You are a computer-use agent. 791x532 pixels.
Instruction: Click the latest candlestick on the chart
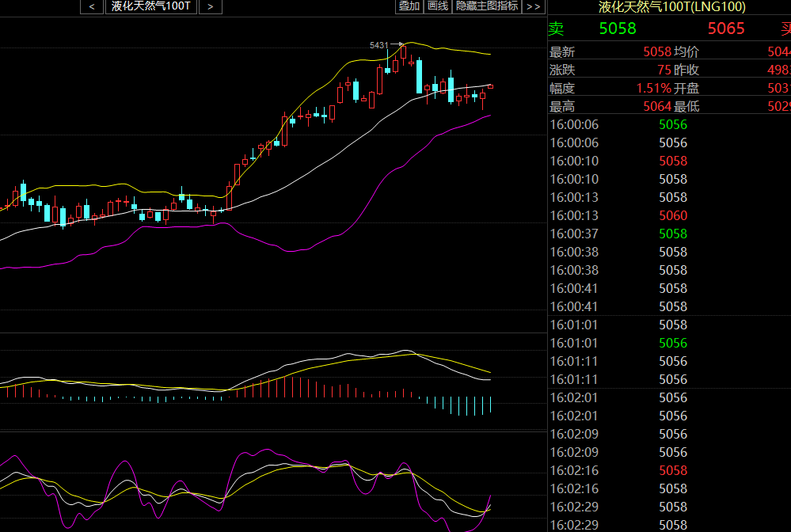[x=490, y=87]
